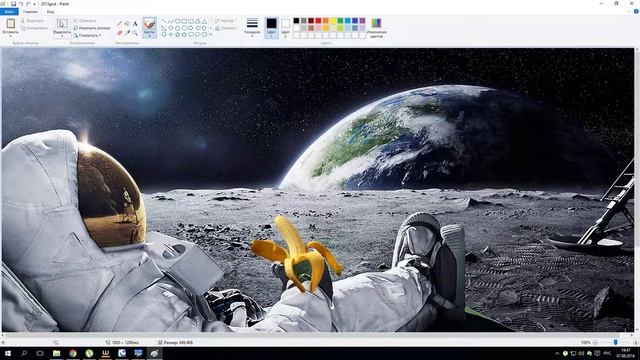
Task: Select the Fill with color bucket tool
Action: (127, 23)
